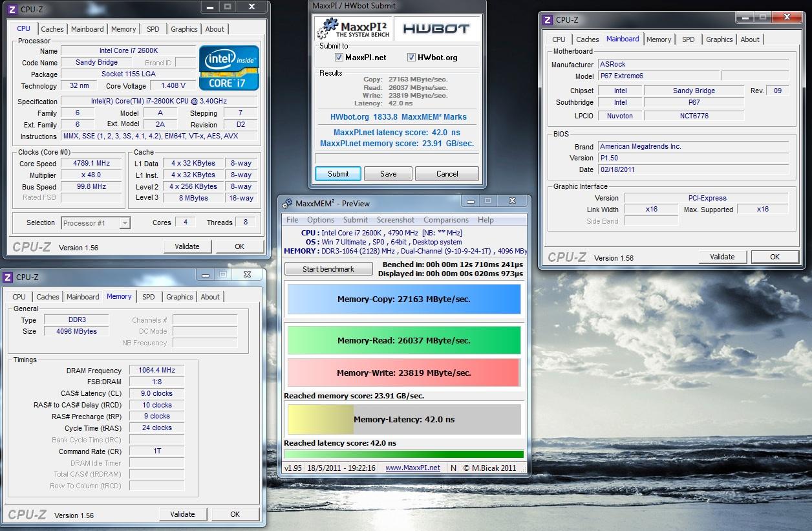Click the ASRock Manufacturer field
The image size is (812, 531).
click(693, 64)
